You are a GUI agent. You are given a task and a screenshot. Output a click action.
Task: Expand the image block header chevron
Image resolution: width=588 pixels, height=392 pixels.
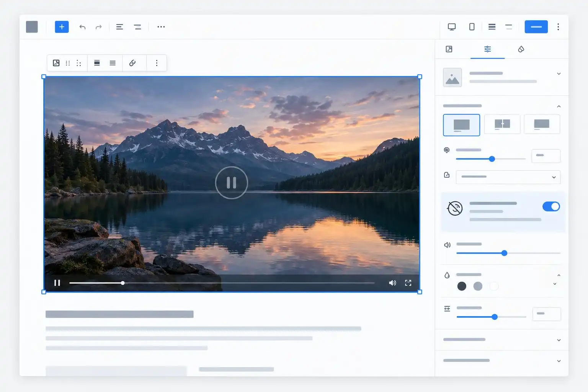[x=559, y=74]
